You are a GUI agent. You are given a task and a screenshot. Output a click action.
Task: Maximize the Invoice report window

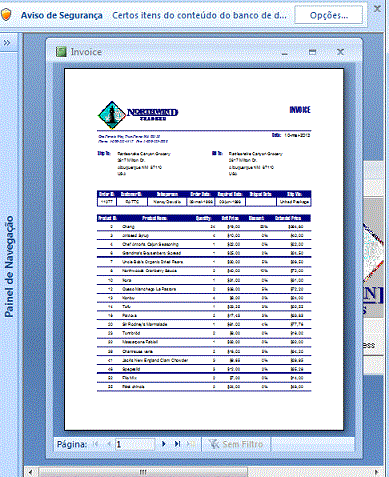pos(312,52)
